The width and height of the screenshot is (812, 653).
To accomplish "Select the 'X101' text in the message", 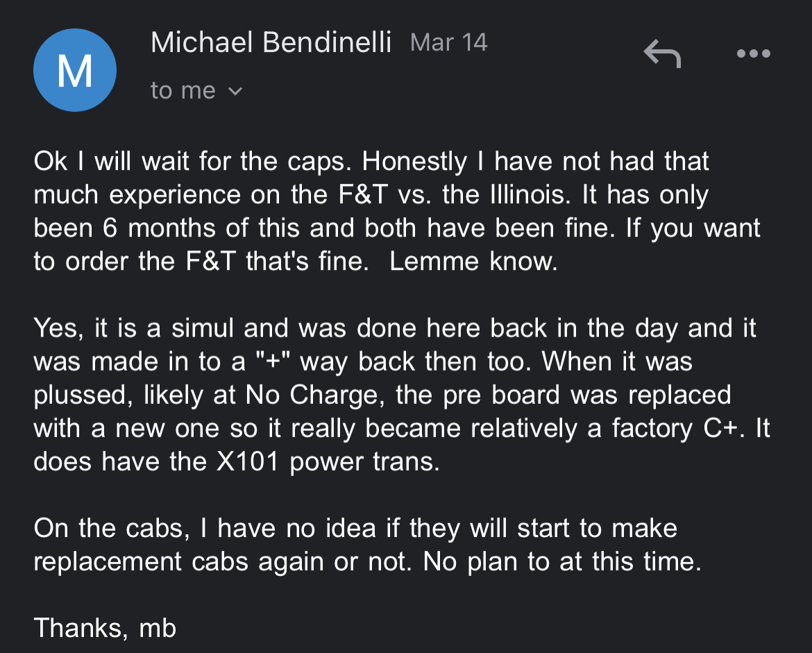I will 248,461.
